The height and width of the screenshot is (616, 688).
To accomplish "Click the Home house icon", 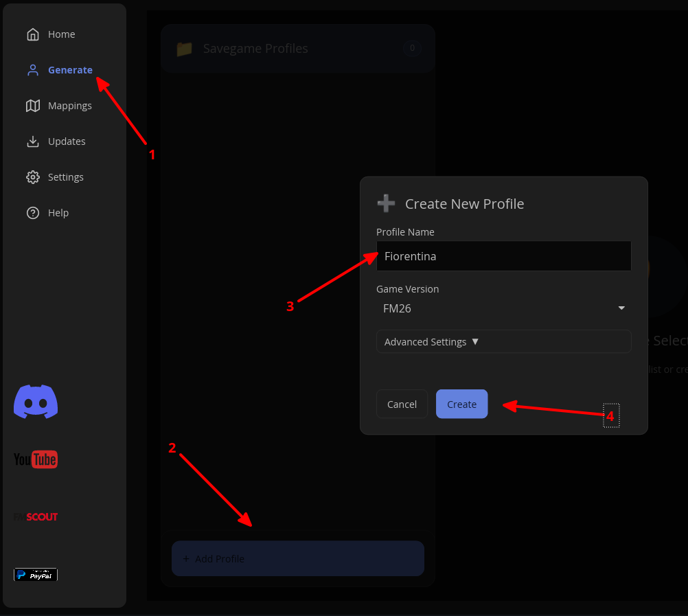I will [32, 34].
